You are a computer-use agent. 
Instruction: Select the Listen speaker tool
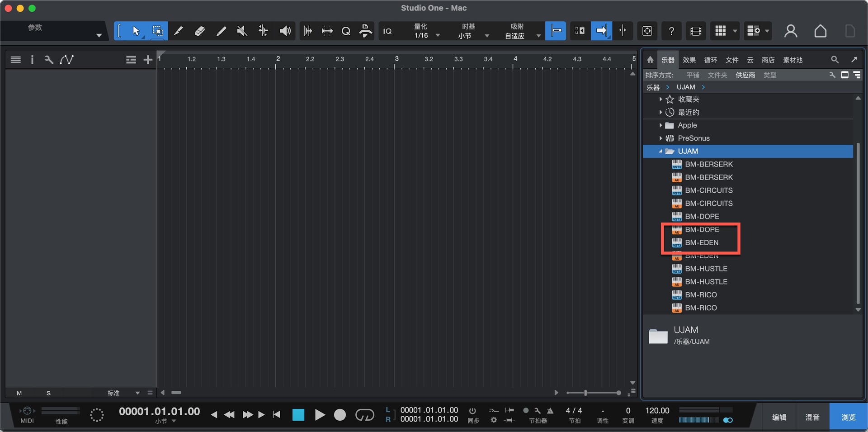click(x=285, y=31)
